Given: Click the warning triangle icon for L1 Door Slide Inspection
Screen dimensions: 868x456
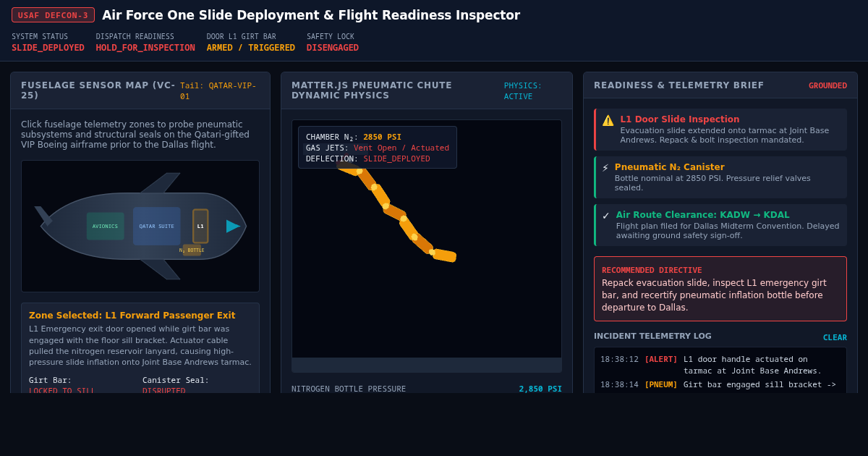Looking at the screenshot, I should [x=608, y=120].
